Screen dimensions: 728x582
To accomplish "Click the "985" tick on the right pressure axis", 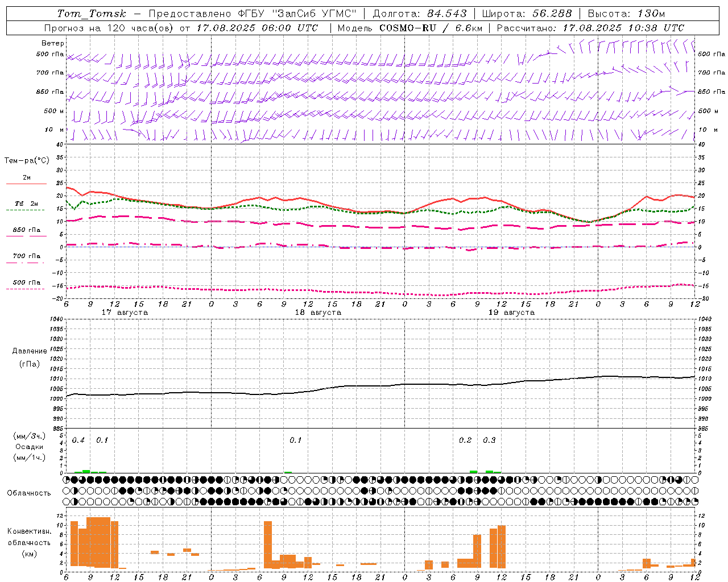I will (x=704, y=429).
